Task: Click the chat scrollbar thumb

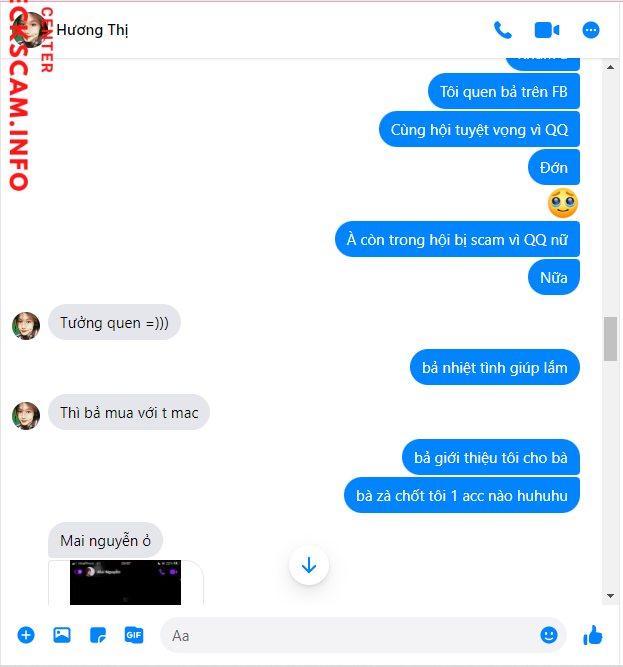Action: (x=611, y=339)
